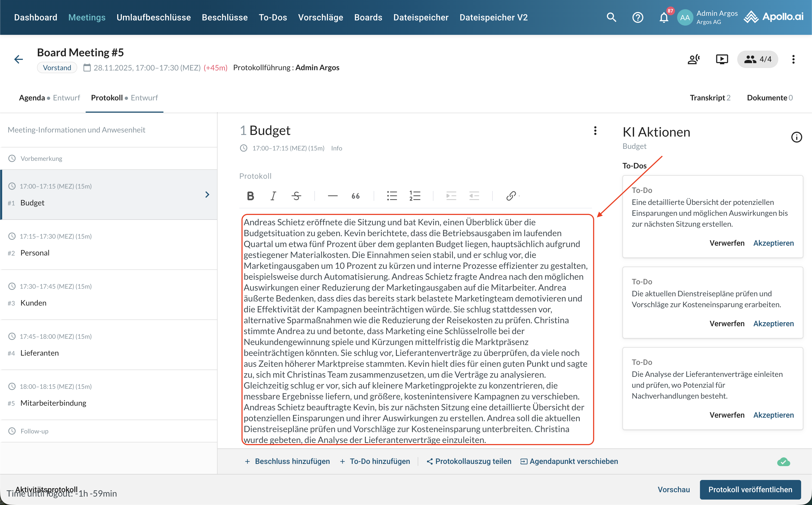Image resolution: width=812 pixels, height=505 pixels.
Task: Expand the Budget item chevron
Action: (x=207, y=194)
